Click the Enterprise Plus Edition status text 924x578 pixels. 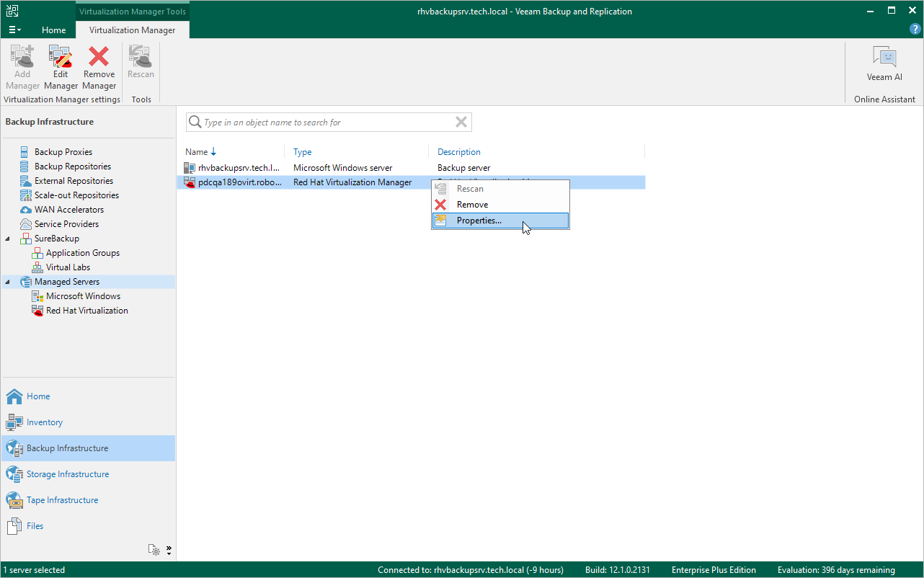point(714,570)
